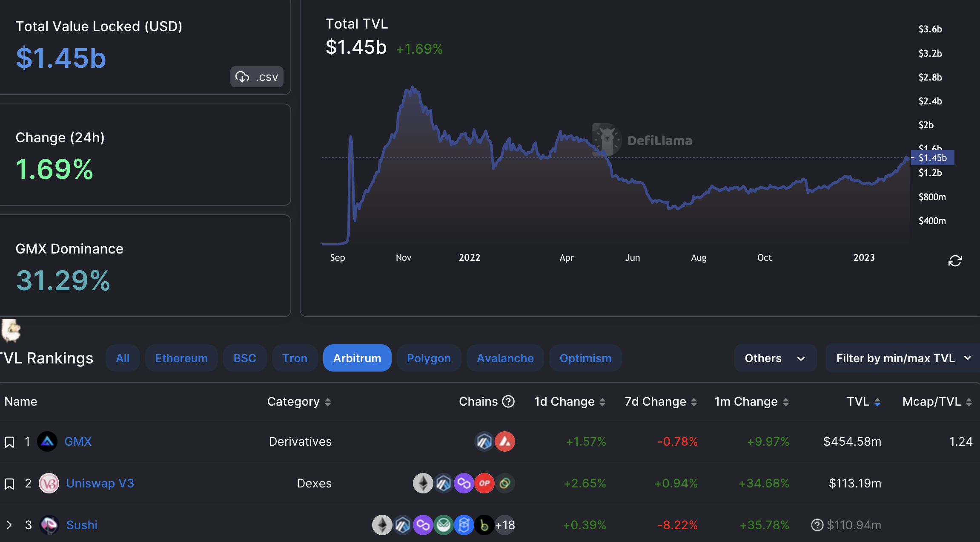Click the llama mascot icon
The image size is (980, 542).
pos(11,330)
